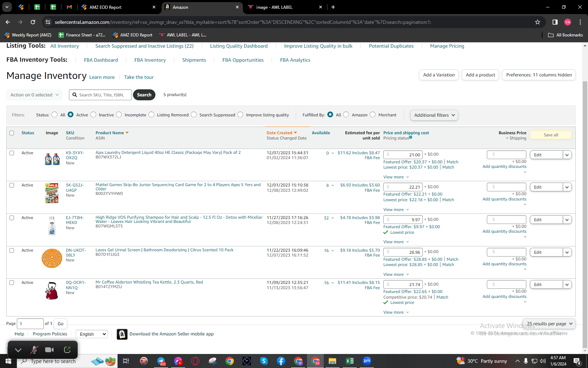Click Take the tour link
The height and width of the screenshot is (368, 588).
[139, 77]
